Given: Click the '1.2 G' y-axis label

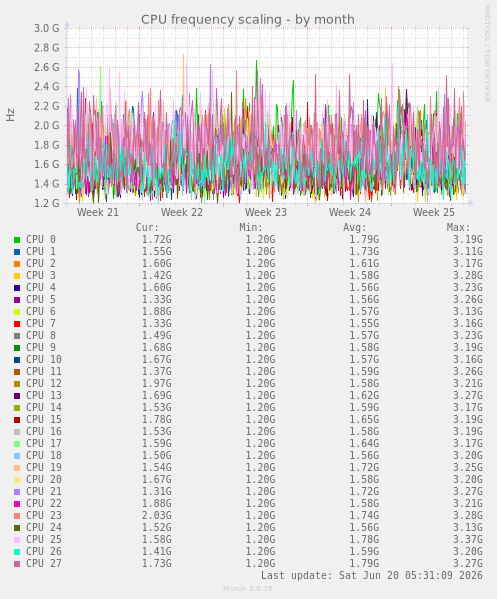Looking at the screenshot, I should [x=47, y=203].
